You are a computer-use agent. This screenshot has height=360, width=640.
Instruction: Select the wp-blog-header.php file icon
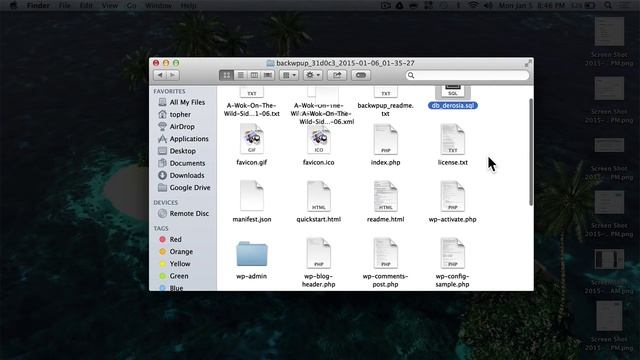319,253
